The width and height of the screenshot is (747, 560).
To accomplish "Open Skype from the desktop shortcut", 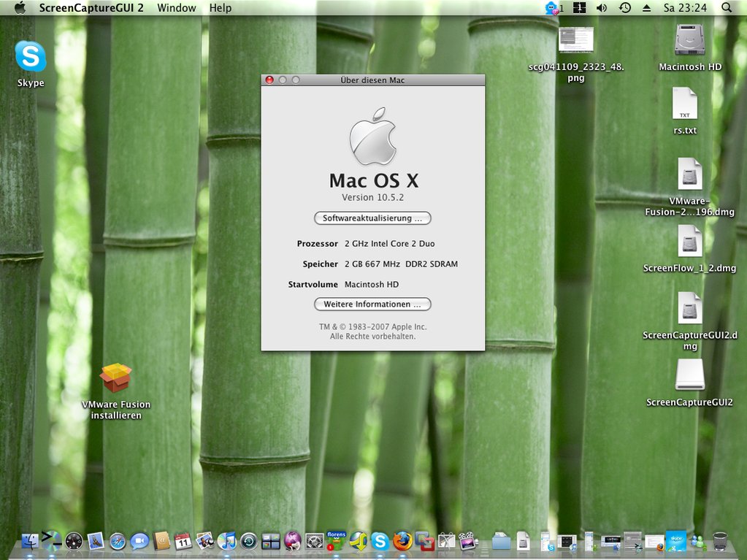I will [x=31, y=57].
